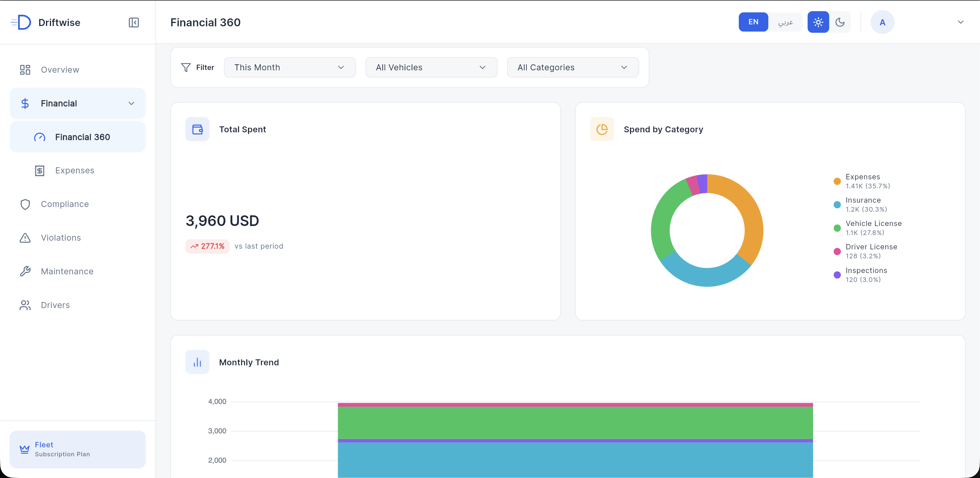Select the EN language button

[x=753, y=22]
